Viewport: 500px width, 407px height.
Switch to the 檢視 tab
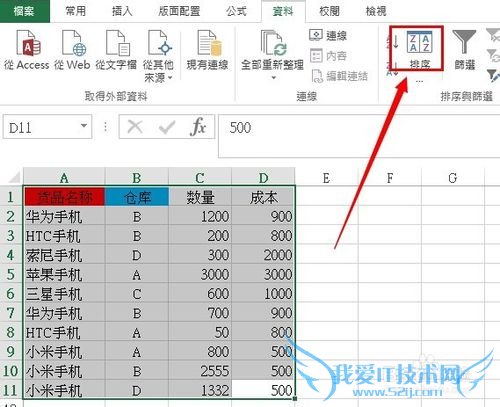[376, 11]
